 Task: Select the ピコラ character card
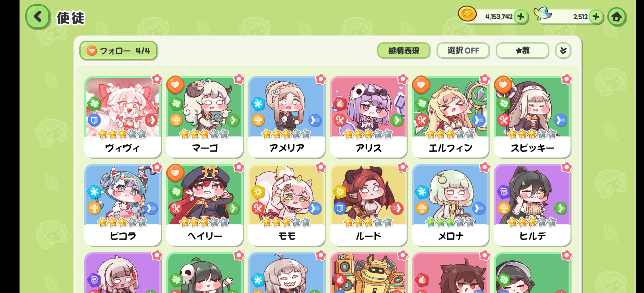point(123,205)
